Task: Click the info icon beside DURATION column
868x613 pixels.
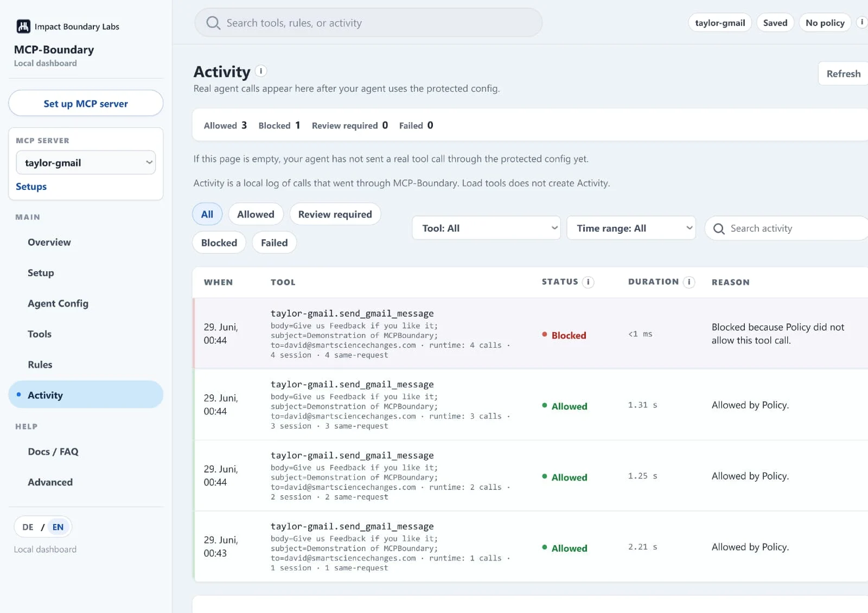Action: [x=689, y=282]
